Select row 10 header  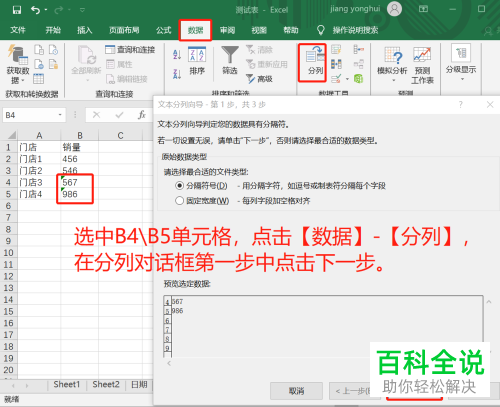[x=8, y=253]
